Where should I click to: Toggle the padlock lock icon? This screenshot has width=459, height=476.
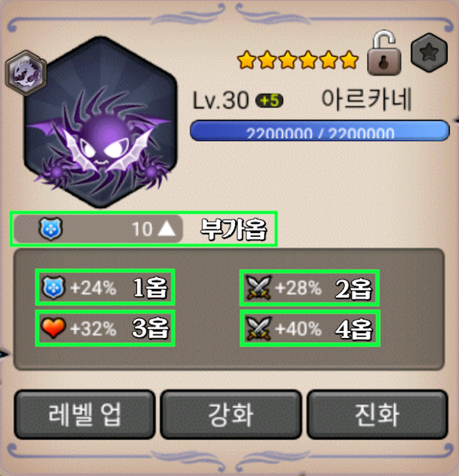384,53
